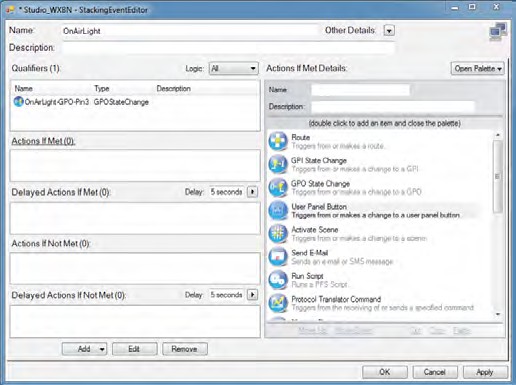Viewport: 516px width, 385px height.
Task: Click Description field in Actions If Met Details
Action: tap(393, 107)
